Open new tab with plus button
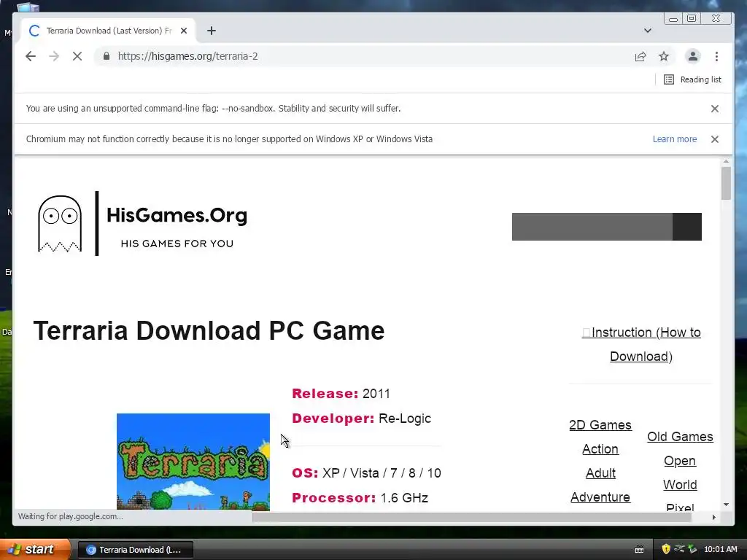 [212, 31]
